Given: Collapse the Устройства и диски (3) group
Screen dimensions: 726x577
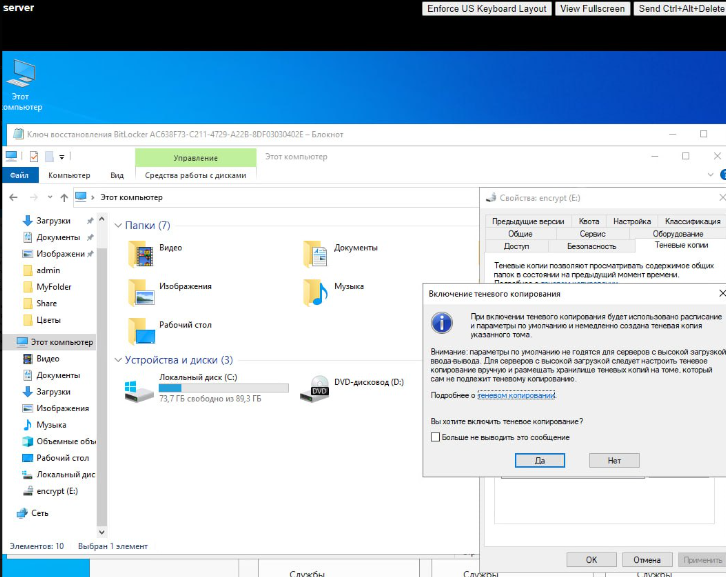Looking at the screenshot, I should click(x=118, y=360).
